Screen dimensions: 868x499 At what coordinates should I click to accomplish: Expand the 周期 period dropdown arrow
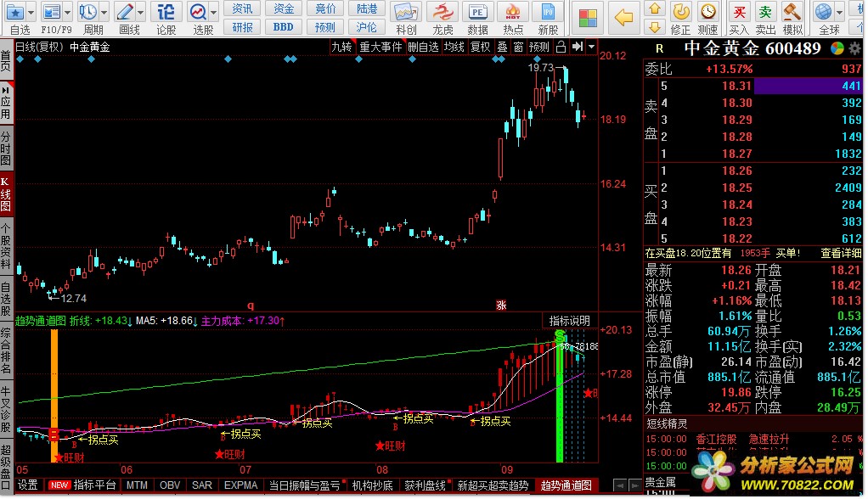(106, 12)
